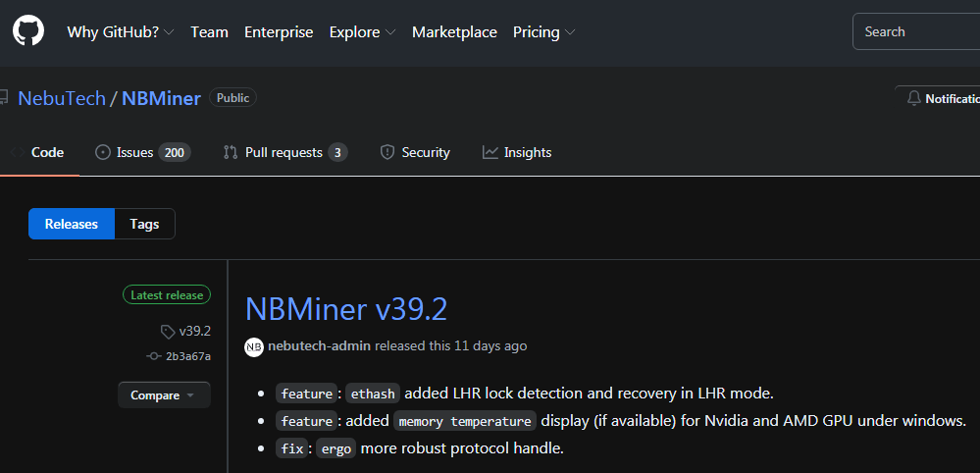Open the Compare dropdown button
The width and height of the screenshot is (980, 473).
click(x=164, y=395)
